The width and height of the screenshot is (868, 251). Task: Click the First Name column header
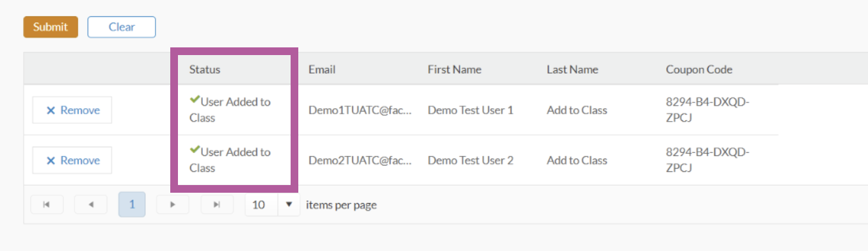[454, 69]
